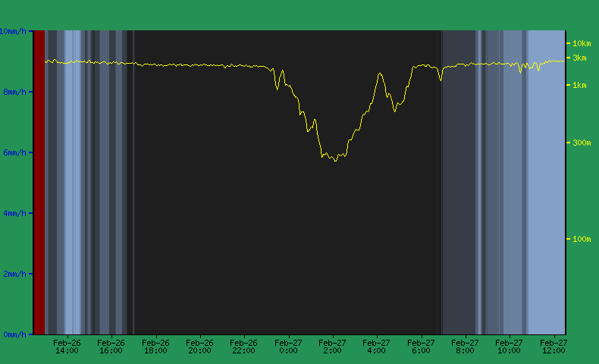Click the 3km visibility axis label
Screen dimensions: 599x364
click(x=579, y=58)
